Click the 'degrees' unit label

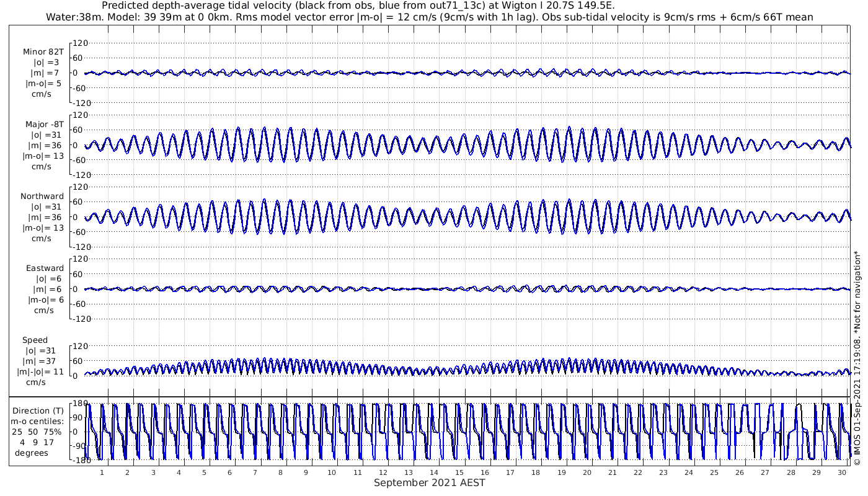point(32,453)
